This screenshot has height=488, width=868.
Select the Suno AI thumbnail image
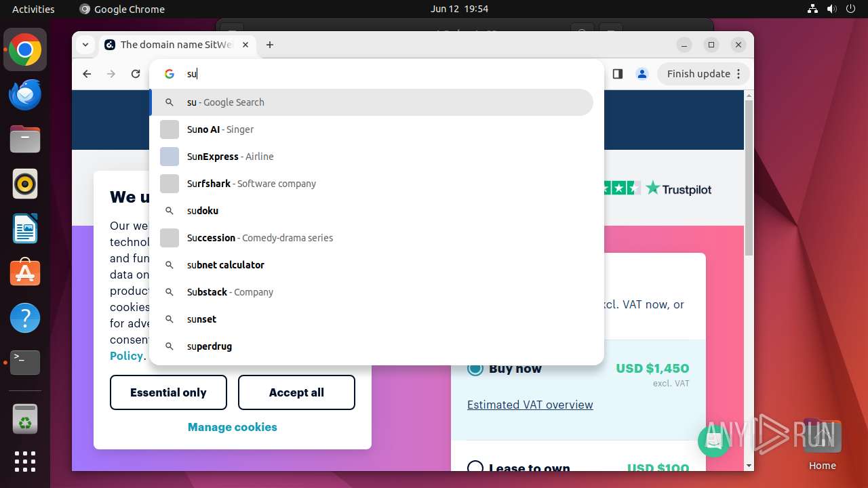[x=170, y=129]
